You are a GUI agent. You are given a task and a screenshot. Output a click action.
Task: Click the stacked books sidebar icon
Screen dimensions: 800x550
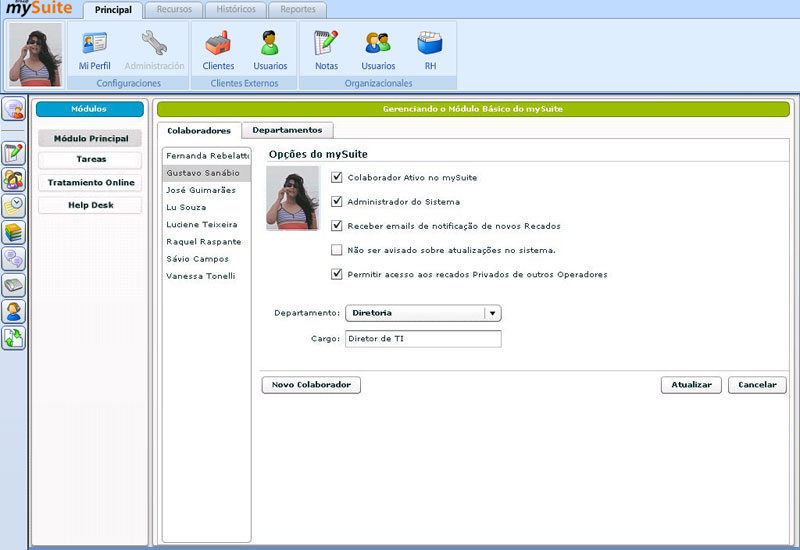pyautogui.click(x=14, y=232)
